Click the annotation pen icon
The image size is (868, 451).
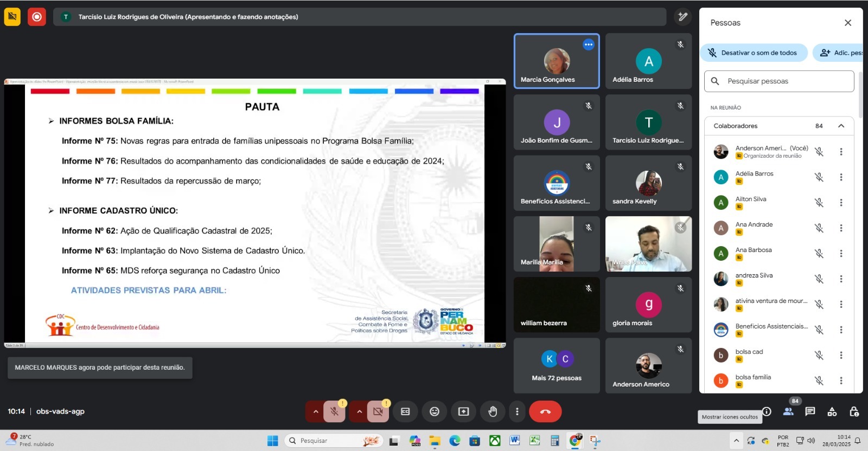pos(683,17)
